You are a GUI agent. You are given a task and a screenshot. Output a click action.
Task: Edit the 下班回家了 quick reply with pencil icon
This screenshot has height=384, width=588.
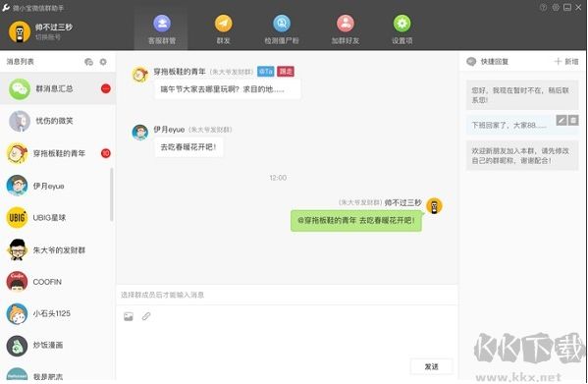pos(561,120)
